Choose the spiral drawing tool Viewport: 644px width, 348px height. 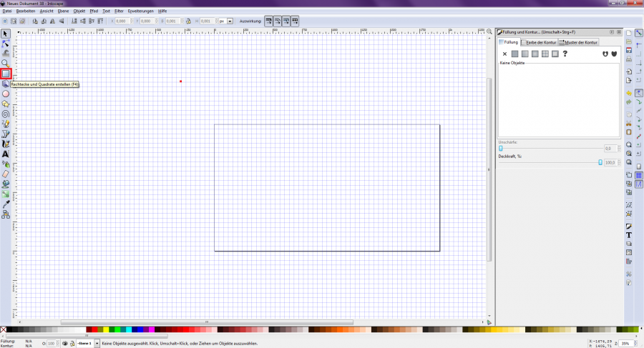tap(6, 114)
